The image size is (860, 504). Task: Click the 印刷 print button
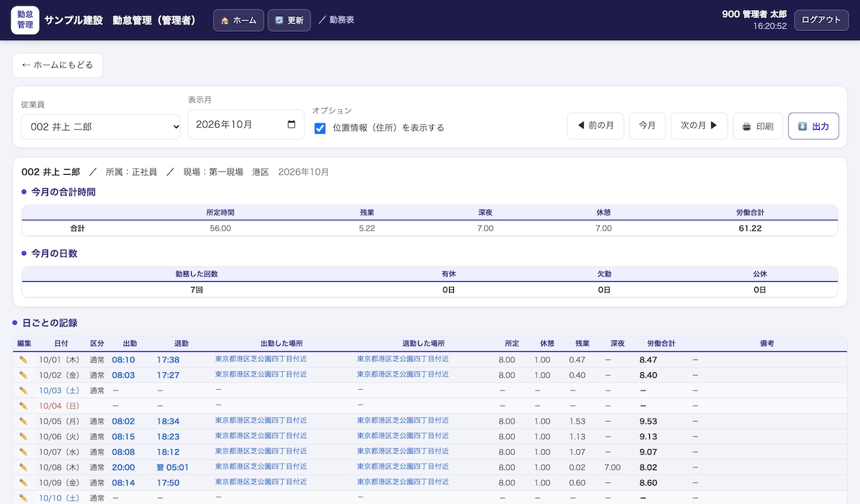click(x=758, y=126)
